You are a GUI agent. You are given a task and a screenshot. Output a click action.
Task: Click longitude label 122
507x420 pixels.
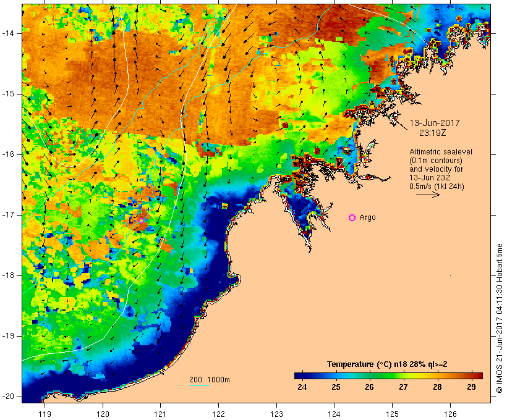point(219,414)
